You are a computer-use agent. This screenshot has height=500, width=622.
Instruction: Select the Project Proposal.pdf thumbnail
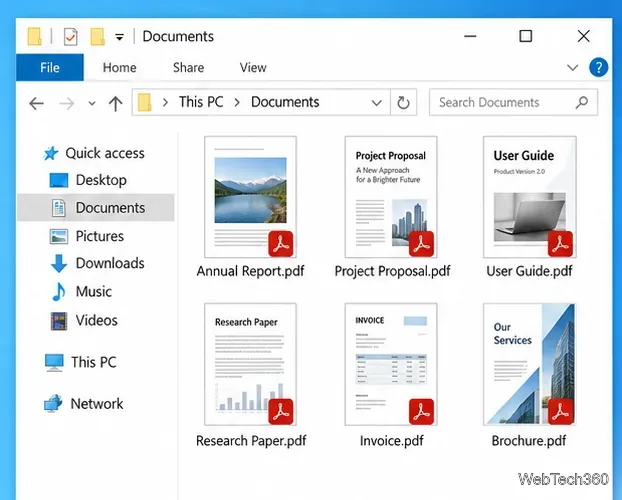[x=391, y=197]
